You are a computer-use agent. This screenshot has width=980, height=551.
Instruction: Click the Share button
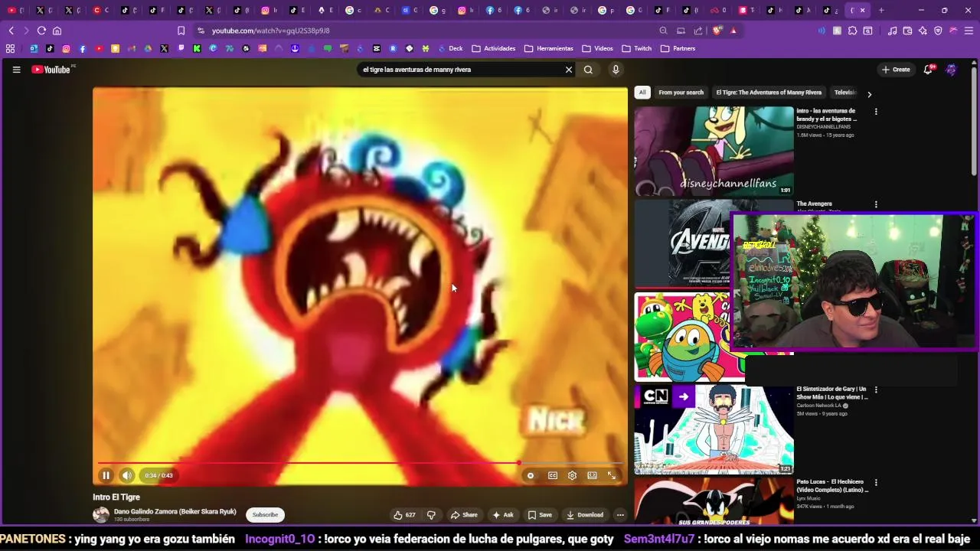coord(464,515)
